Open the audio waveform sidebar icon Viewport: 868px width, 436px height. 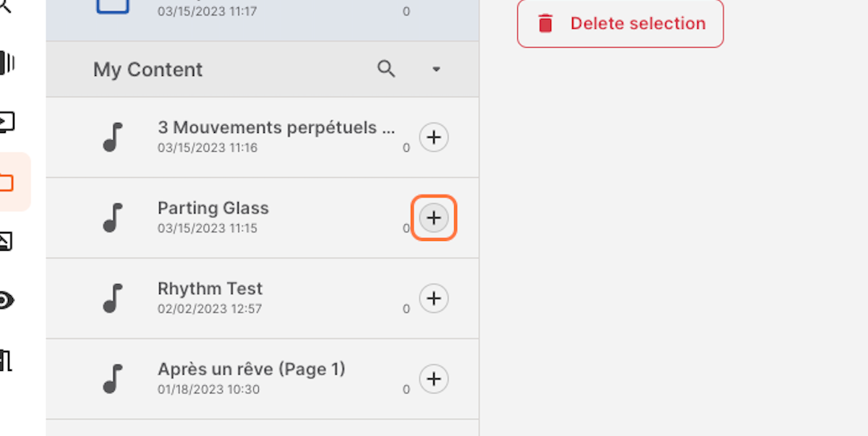tap(7, 63)
